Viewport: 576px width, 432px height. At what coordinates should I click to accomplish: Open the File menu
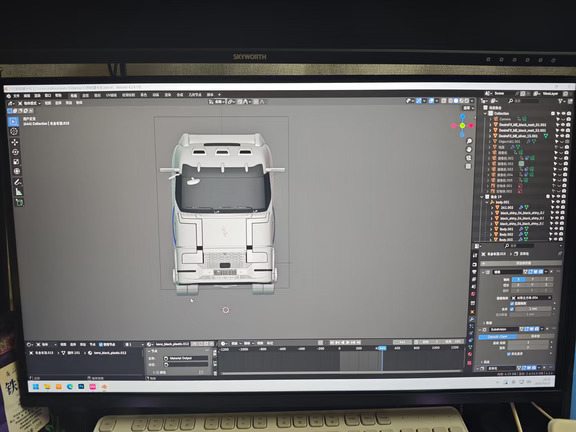coord(16,96)
